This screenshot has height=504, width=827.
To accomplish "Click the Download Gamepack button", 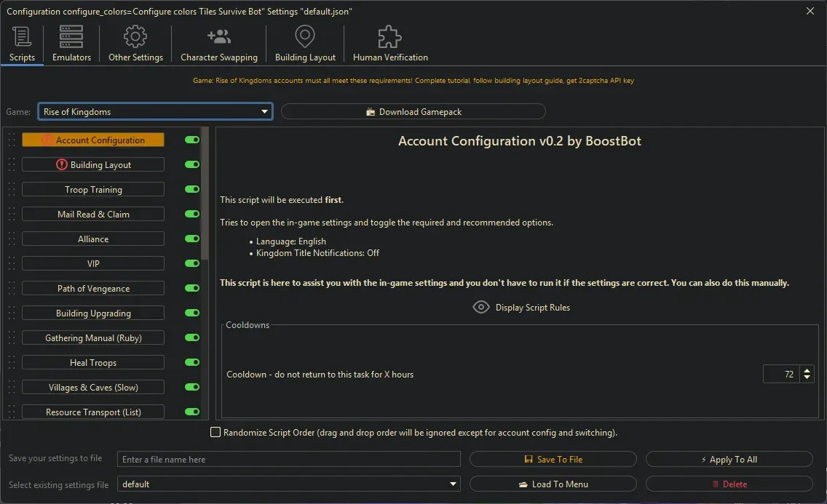I will click(x=413, y=111).
